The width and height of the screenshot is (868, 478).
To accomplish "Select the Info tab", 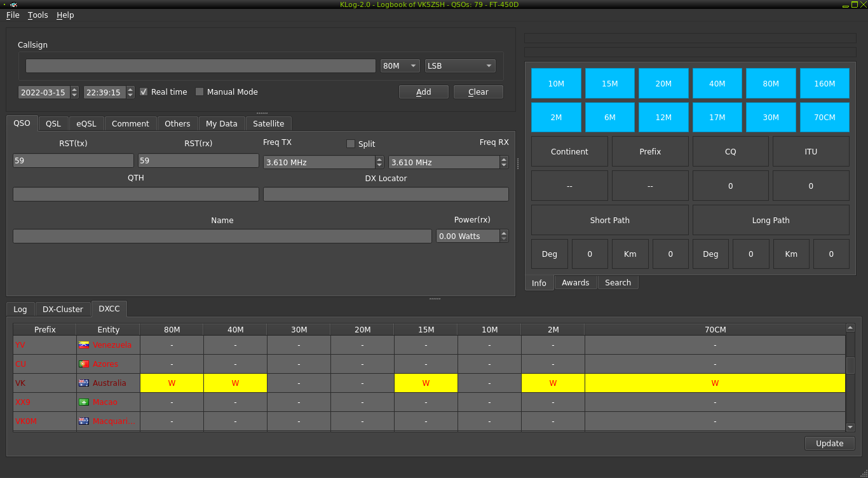I will tap(539, 283).
